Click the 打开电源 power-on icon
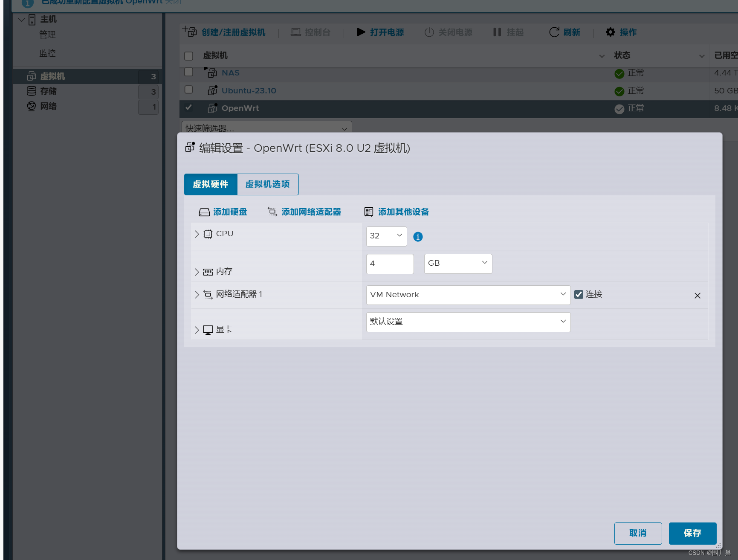 [x=361, y=32]
